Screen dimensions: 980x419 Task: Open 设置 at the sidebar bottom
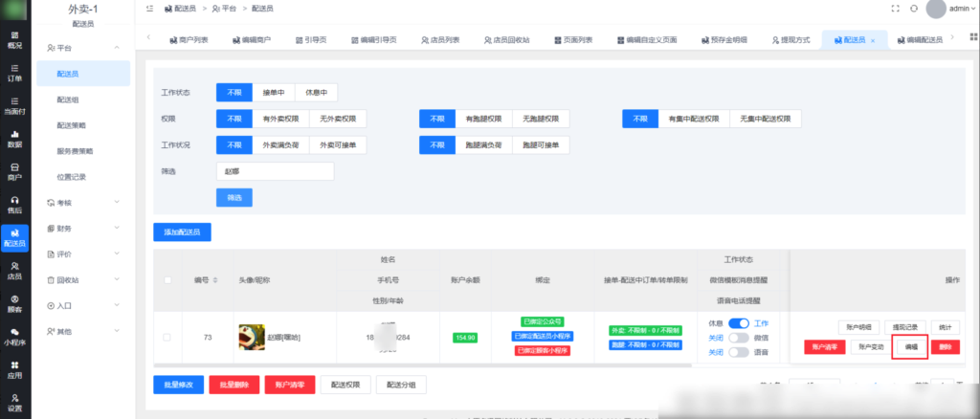coord(14,403)
